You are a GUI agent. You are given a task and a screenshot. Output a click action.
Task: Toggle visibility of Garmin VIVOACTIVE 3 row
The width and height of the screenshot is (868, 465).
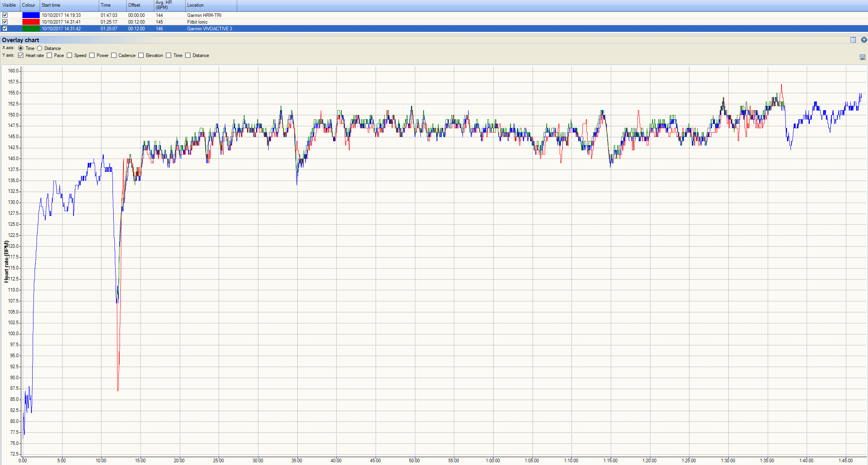5,29
